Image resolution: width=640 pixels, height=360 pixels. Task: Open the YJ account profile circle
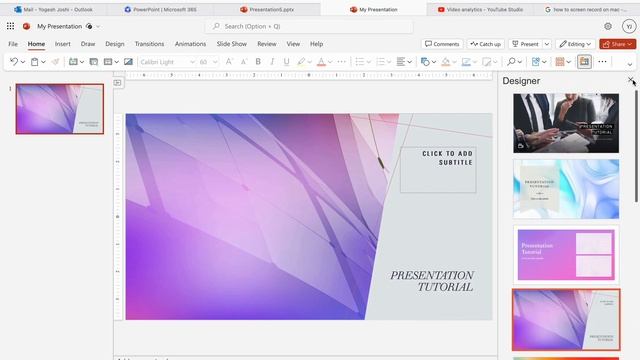click(x=629, y=26)
